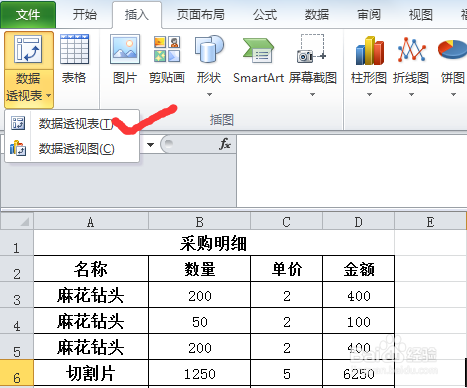Open the 文件 tab
Screen dimensions: 467x388
[x=28, y=15]
